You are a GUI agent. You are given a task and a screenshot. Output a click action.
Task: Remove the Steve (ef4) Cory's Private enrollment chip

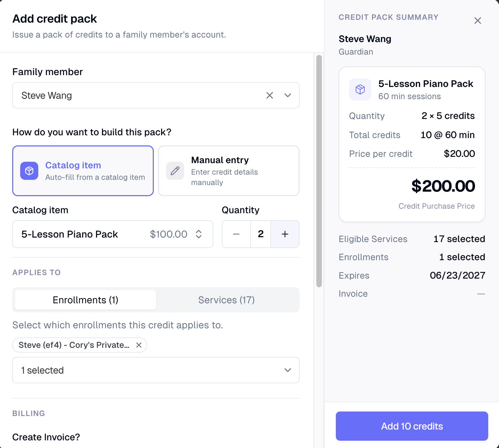pyautogui.click(x=139, y=345)
